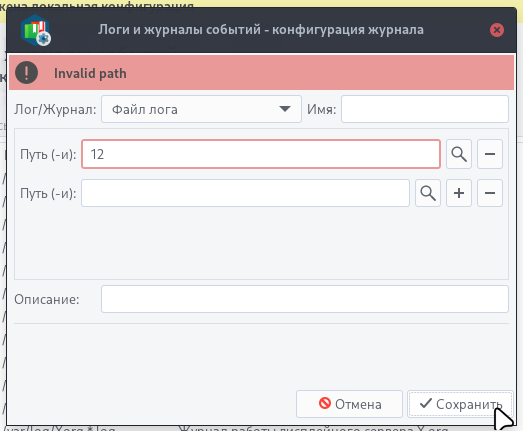Click the yellow local configuration notice bar
This screenshot has width=523, height=431.
coord(262,4)
